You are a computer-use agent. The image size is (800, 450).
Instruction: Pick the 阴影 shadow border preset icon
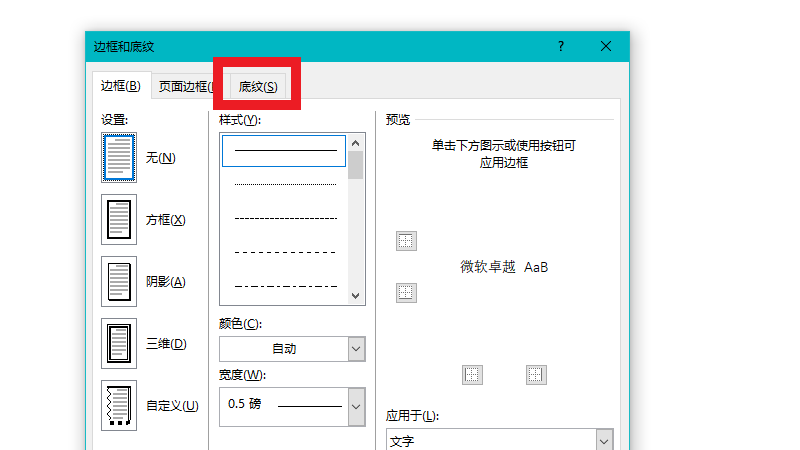pyautogui.click(x=119, y=282)
